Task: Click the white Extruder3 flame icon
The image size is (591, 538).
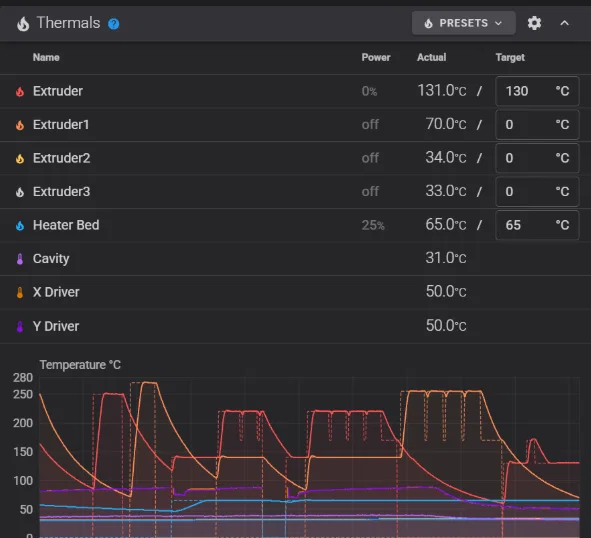Action: tap(20, 192)
